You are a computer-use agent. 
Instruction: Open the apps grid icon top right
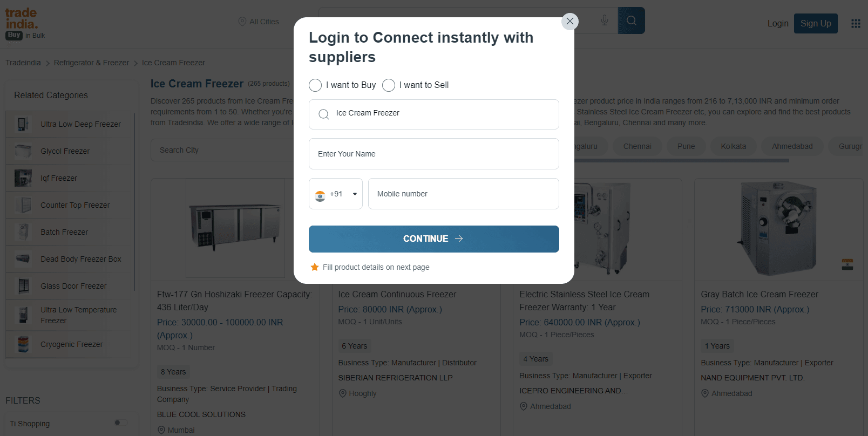tap(855, 23)
